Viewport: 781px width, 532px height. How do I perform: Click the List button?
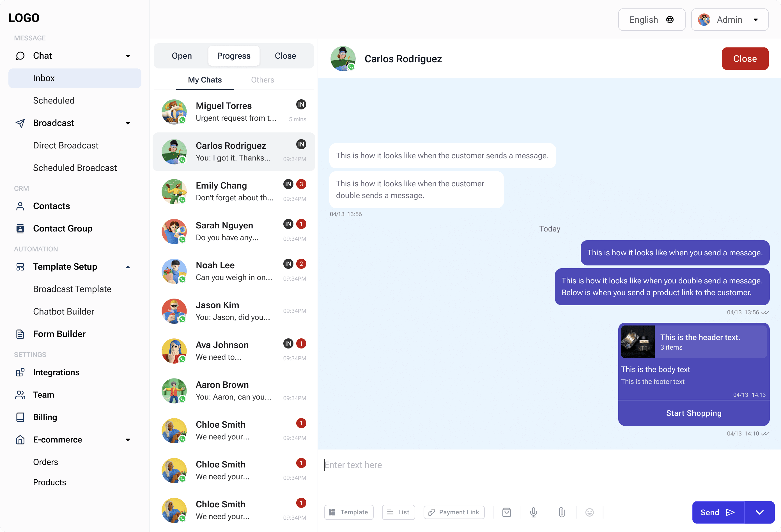click(x=398, y=512)
